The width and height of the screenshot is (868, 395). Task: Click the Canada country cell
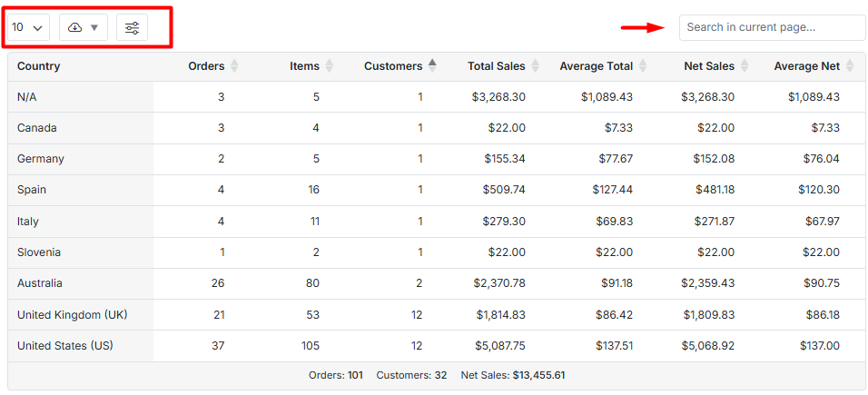click(37, 128)
